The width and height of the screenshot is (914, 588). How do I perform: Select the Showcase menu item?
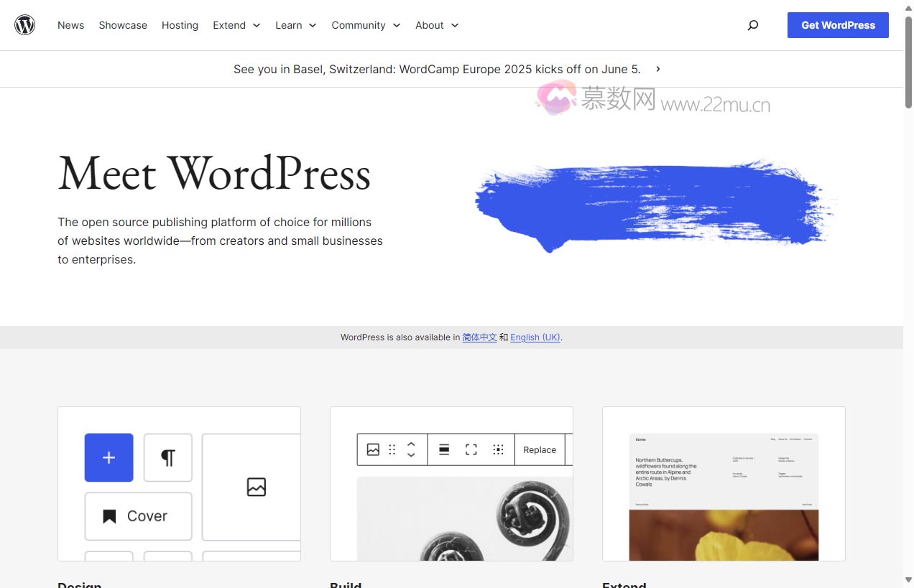(x=122, y=25)
